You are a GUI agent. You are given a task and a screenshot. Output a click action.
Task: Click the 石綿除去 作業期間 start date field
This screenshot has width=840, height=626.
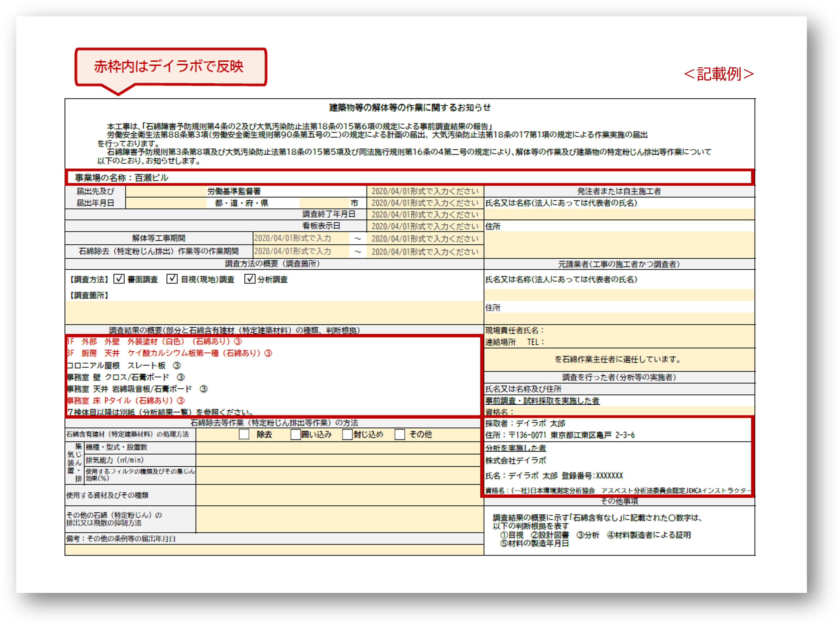pyautogui.click(x=301, y=251)
